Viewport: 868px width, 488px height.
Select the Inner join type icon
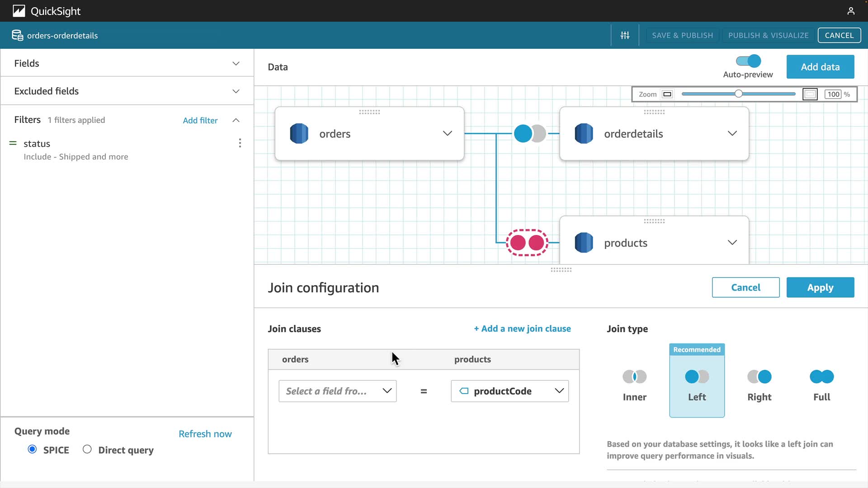634,376
